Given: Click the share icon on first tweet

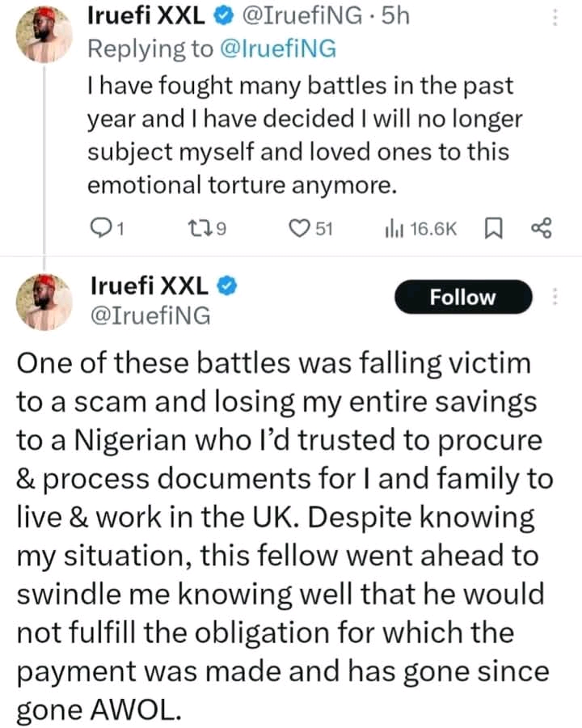Looking at the screenshot, I should coord(540,230).
